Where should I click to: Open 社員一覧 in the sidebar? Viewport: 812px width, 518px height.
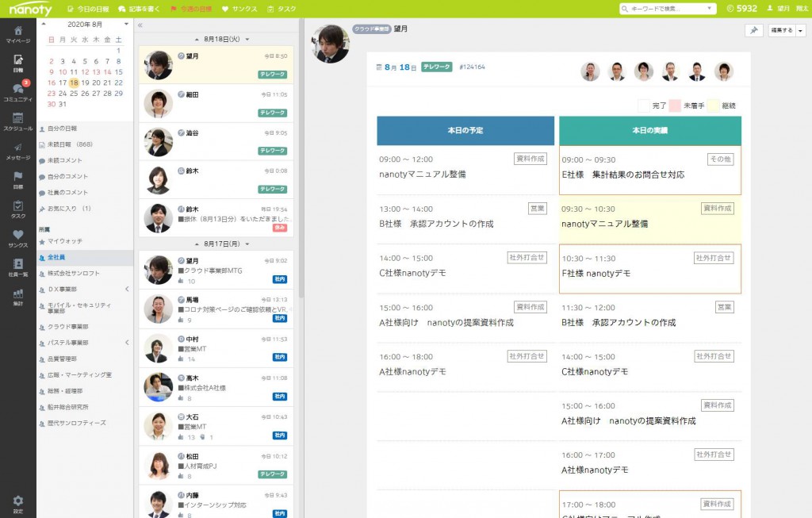tap(18, 267)
